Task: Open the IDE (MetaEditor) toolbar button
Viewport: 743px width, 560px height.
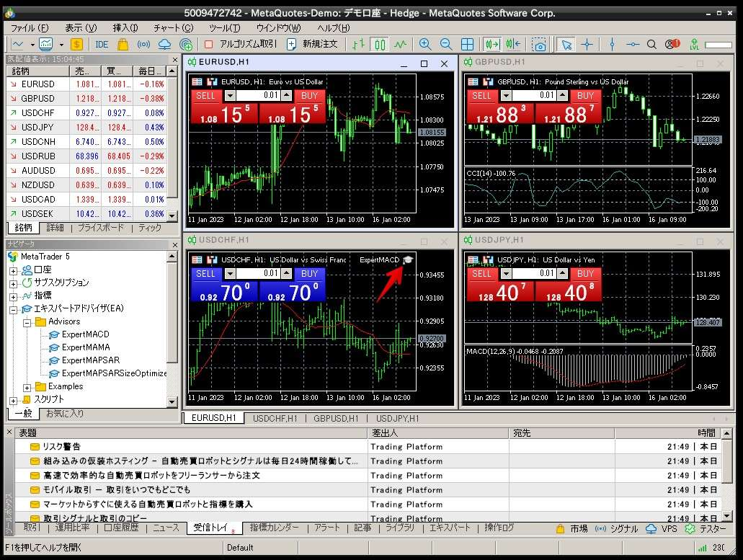Action: (102, 45)
